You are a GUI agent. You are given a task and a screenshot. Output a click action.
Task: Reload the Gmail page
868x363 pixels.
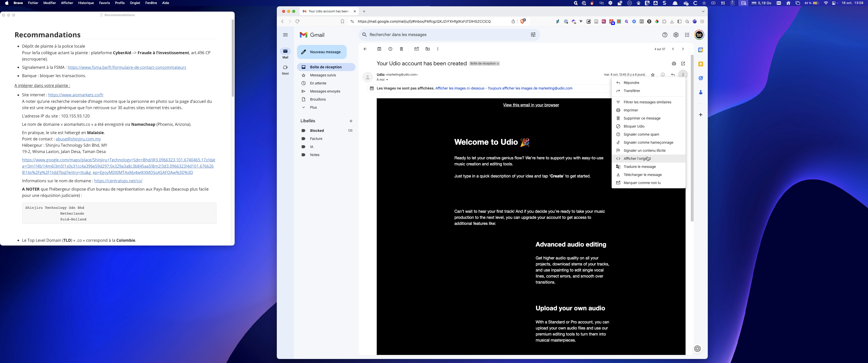[297, 21]
